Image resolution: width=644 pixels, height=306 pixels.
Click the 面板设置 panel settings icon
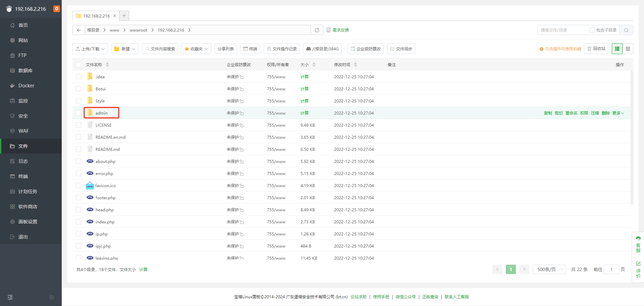tap(12, 222)
